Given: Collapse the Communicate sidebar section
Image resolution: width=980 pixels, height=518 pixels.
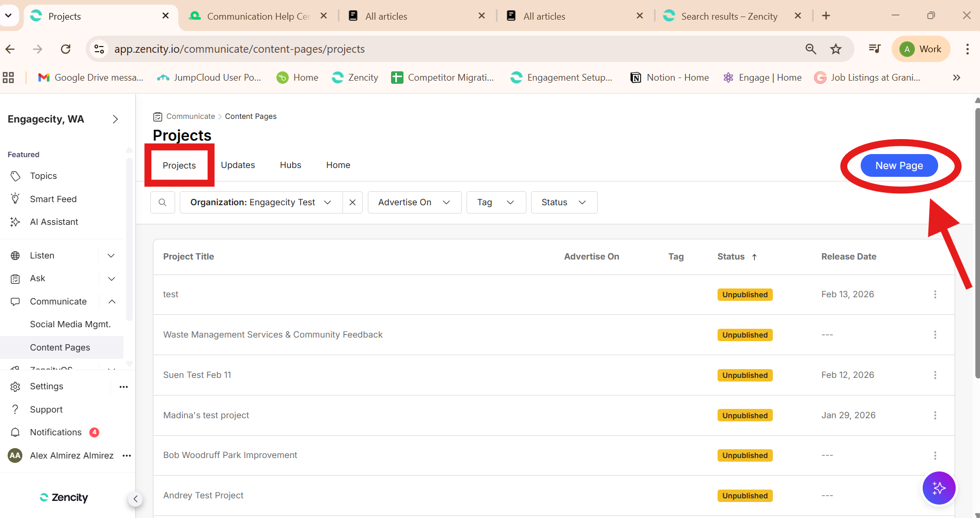Looking at the screenshot, I should [x=112, y=301].
